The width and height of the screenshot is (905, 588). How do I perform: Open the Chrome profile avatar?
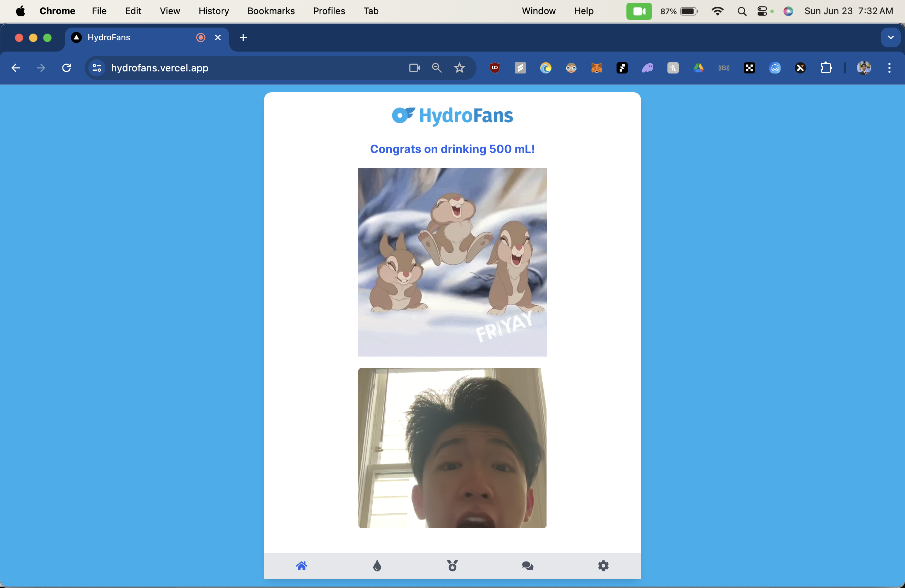tap(864, 68)
